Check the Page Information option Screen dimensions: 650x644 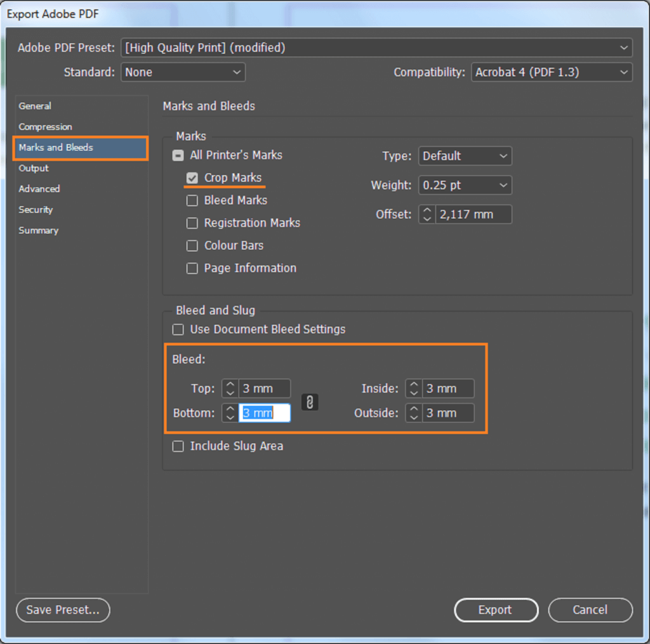pyautogui.click(x=192, y=268)
